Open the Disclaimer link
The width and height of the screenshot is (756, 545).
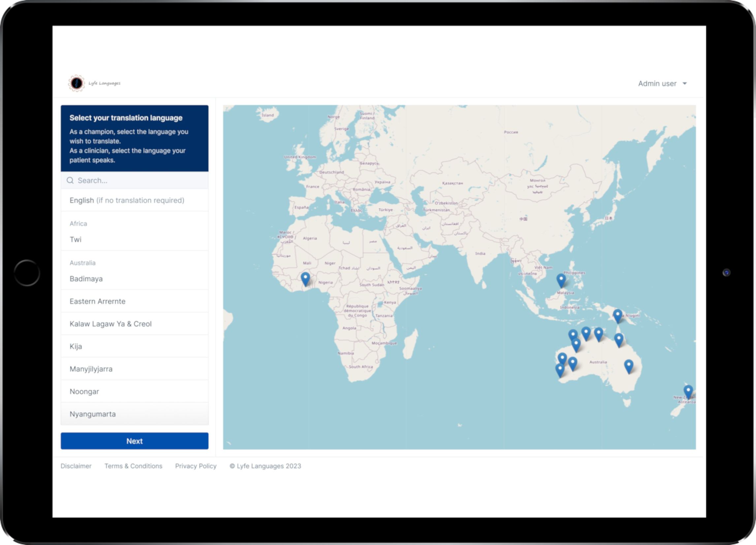pos(76,466)
